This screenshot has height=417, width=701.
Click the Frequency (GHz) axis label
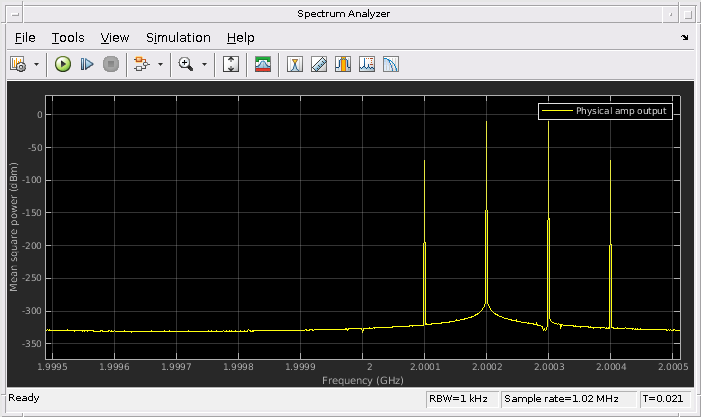coord(363,380)
